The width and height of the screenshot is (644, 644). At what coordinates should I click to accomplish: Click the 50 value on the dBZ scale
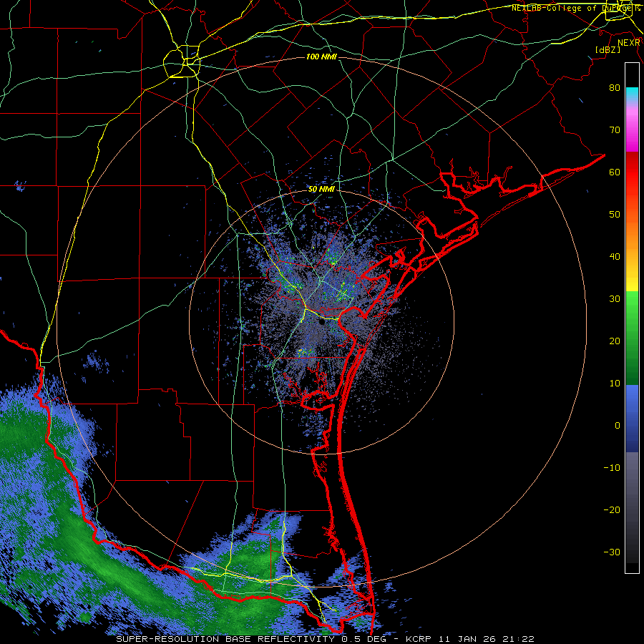(615, 215)
